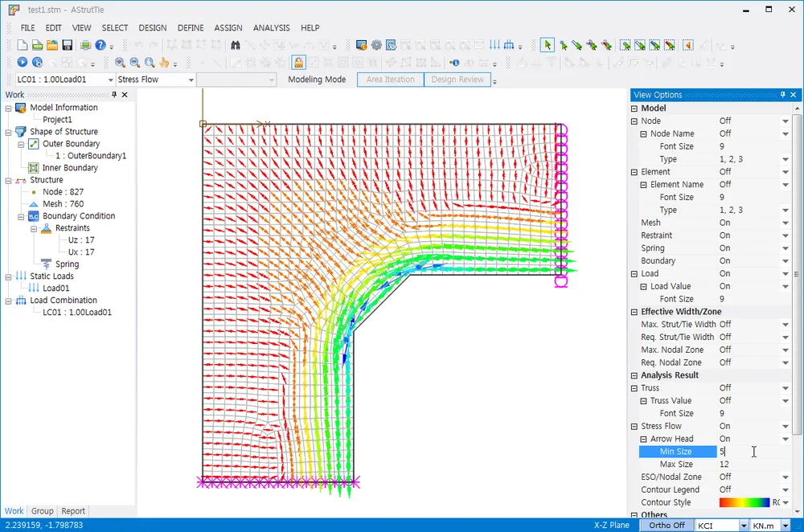The width and height of the screenshot is (804, 532).
Task: Collapse the Analysis Result section
Action: (x=634, y=375)
